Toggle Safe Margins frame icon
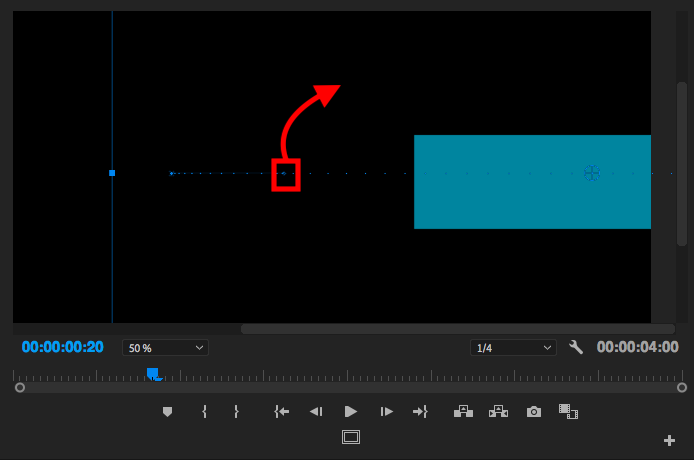 coord(351,437)
